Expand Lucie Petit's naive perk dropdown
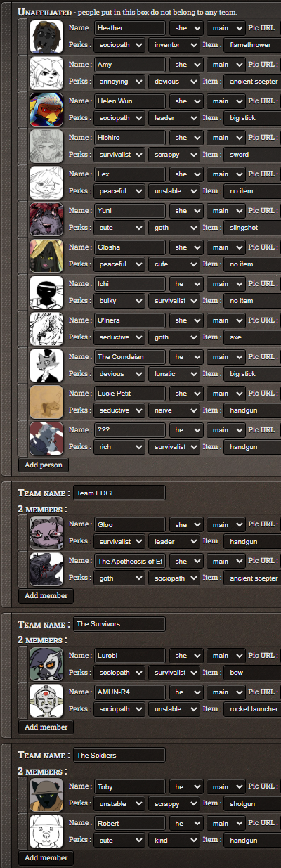 point(174,410)
